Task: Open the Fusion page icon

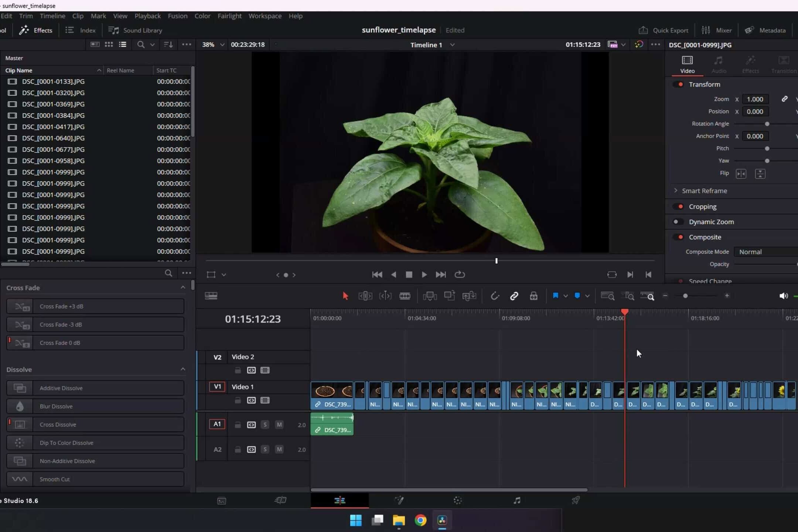Action: pyautogui.click(x=399, y=501)
